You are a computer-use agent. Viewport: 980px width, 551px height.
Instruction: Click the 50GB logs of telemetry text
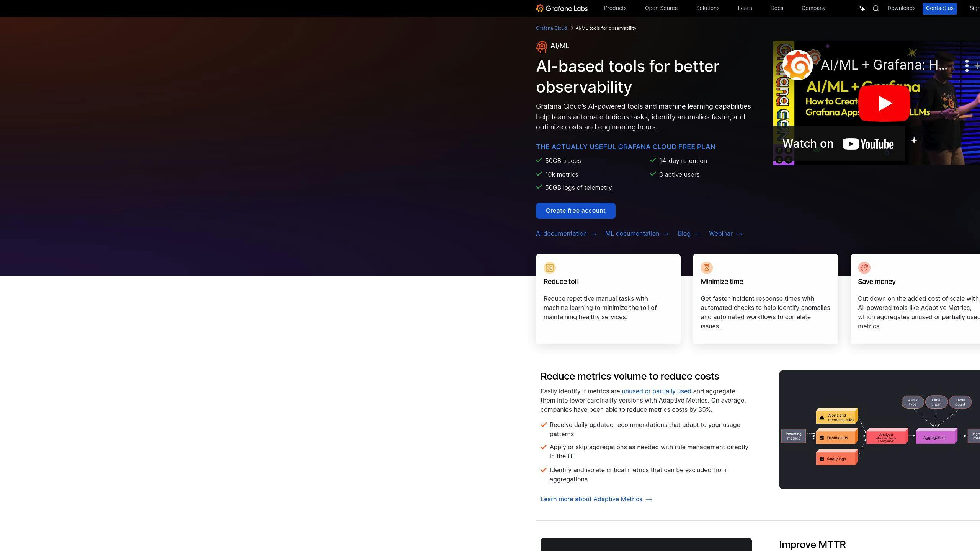[578, 187]
